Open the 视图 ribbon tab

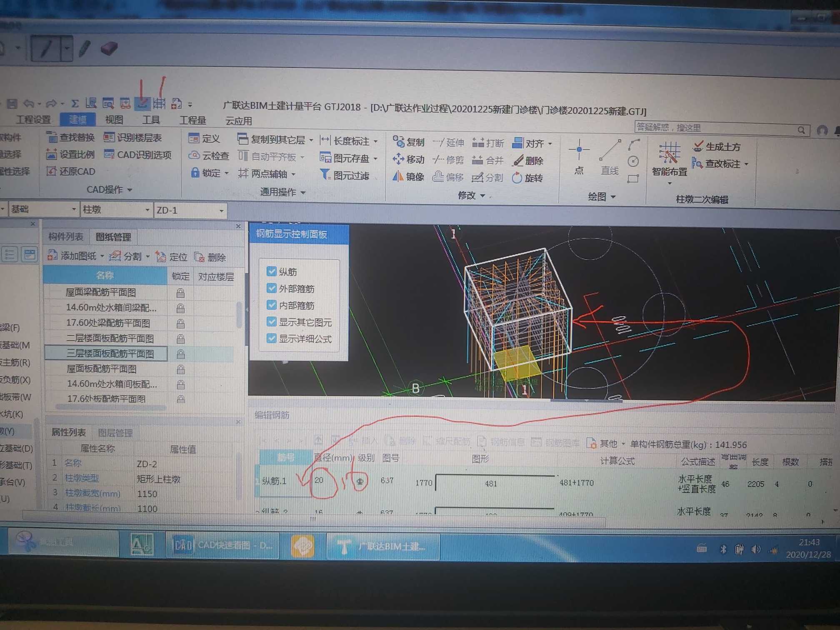click(x=114, y=120)
